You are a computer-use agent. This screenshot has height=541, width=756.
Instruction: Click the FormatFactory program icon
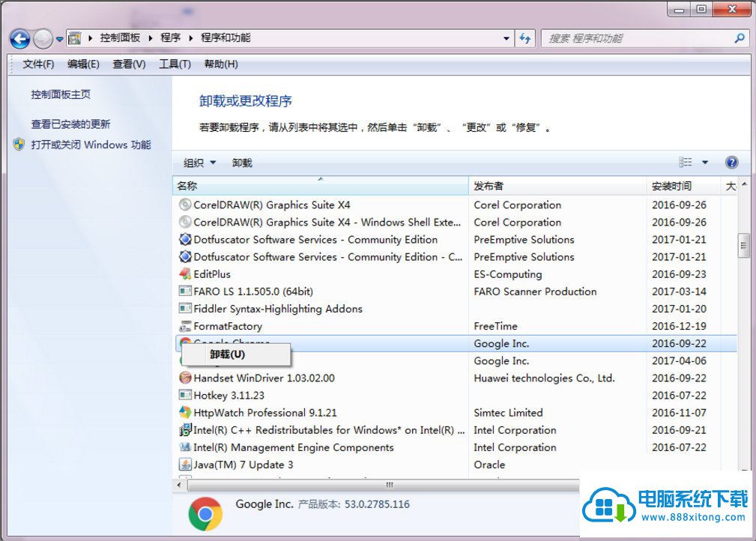[x=185, y=327]
